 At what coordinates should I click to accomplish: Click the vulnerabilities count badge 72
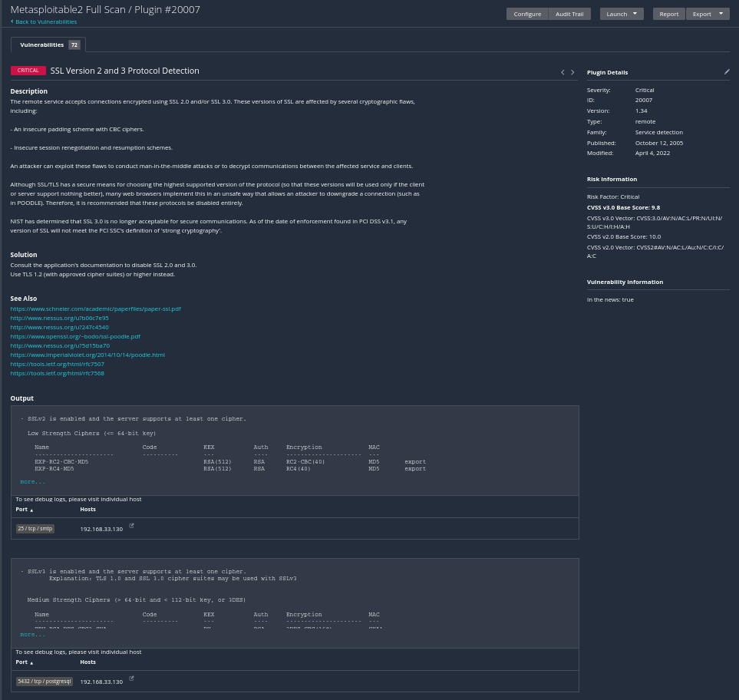(74, 45)
